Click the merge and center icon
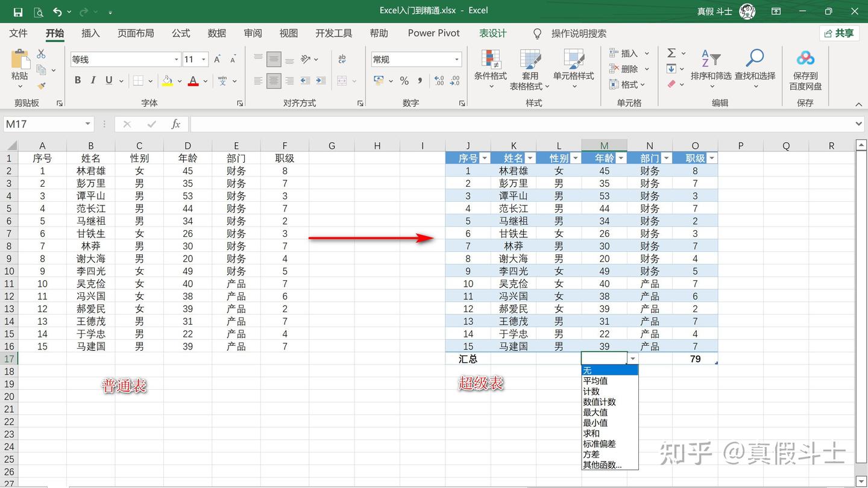868x488 pixels. pyautogui.click(x=342, y=81)
